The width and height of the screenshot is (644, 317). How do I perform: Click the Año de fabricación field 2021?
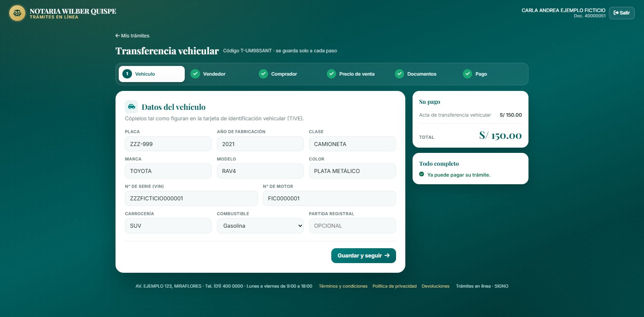pyautogui.click(x=260, y=144)
